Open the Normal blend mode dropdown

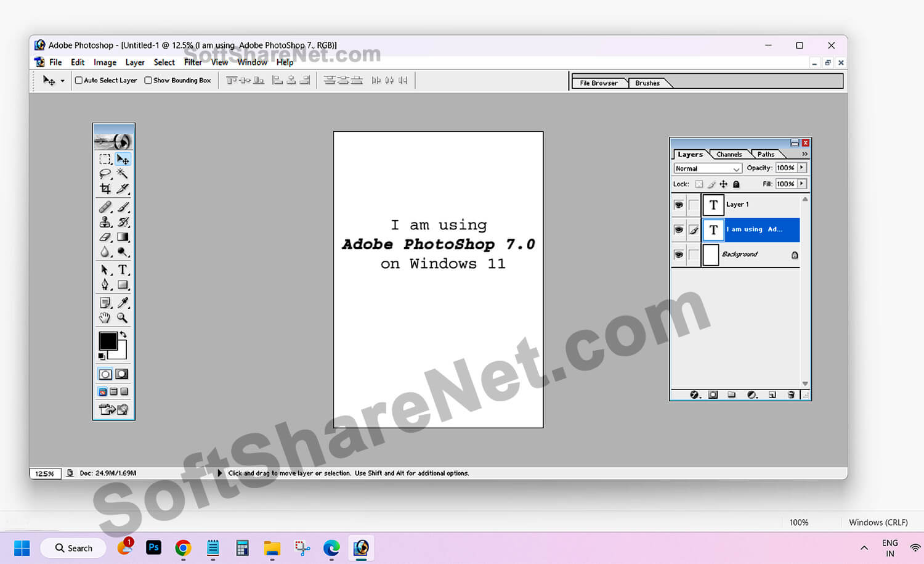point(708,168)
